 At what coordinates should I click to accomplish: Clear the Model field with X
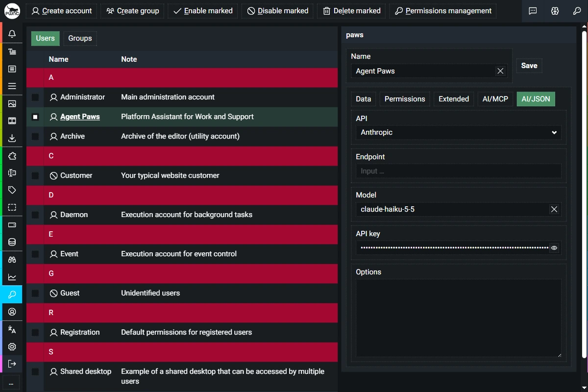point(554,209)
